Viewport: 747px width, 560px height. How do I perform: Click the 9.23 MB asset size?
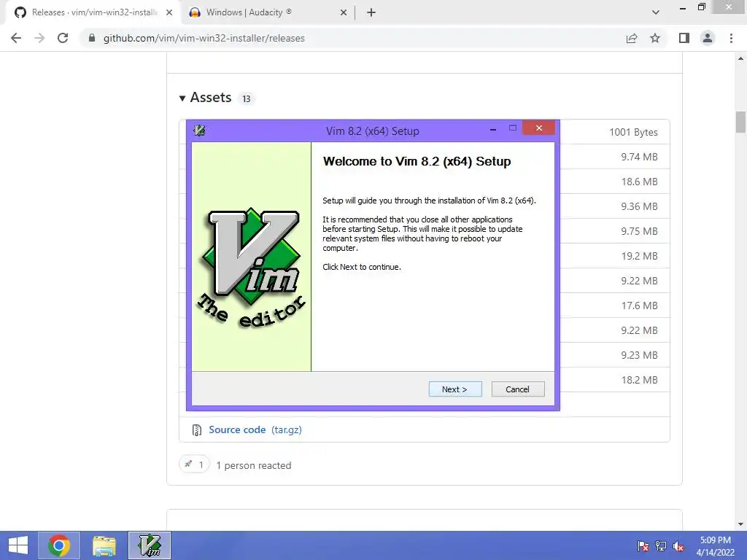[x=639, y=355]
